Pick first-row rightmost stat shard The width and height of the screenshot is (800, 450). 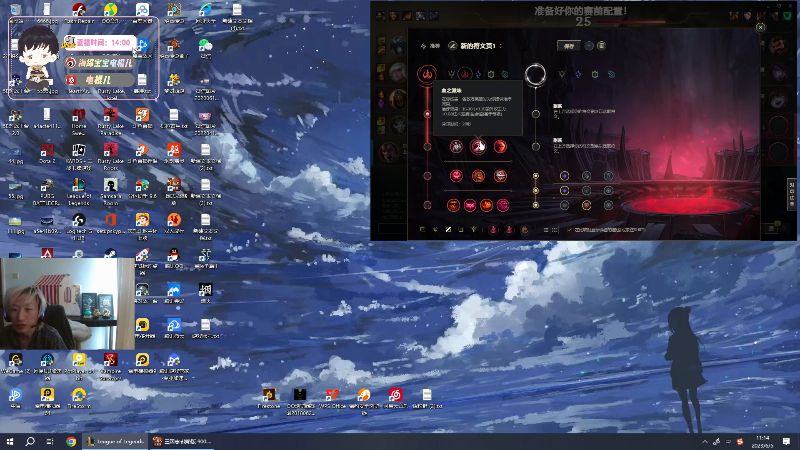pos(608,176)
